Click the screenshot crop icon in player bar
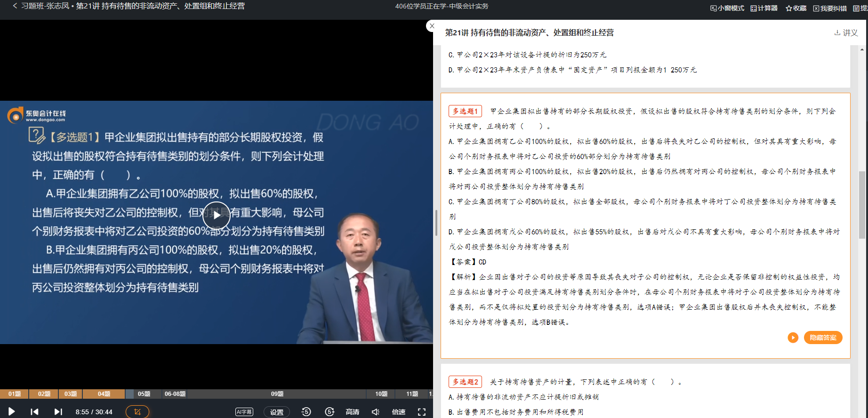 pyautogui.click(x=137, y=412)
